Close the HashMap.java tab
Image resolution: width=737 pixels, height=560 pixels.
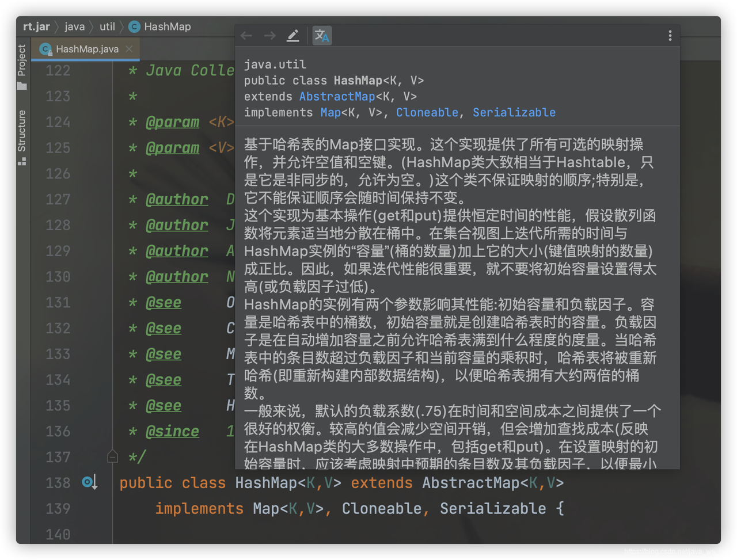129,49
